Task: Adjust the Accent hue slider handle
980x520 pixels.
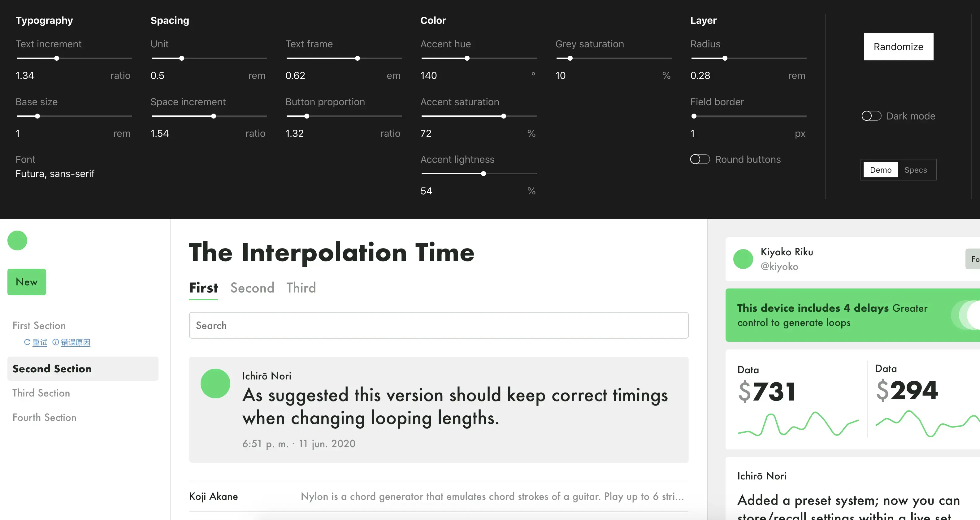Action: pyautogui.click(x=467, y=58)
